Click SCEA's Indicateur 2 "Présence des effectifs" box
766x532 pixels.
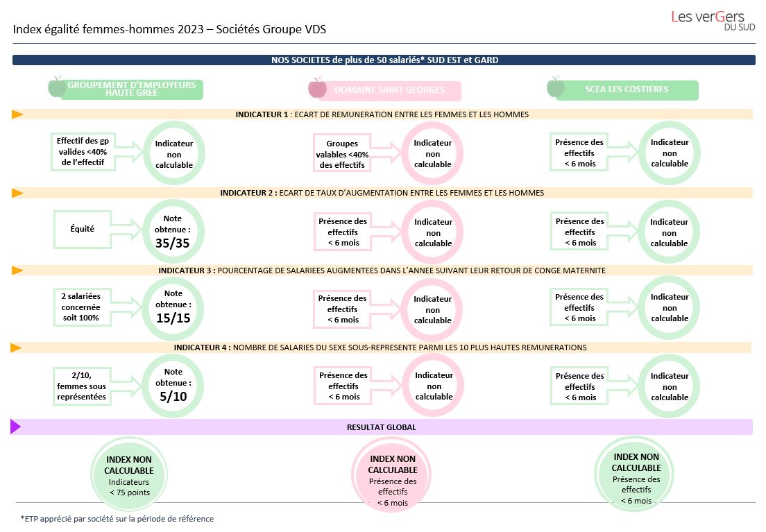coord(580,231)
